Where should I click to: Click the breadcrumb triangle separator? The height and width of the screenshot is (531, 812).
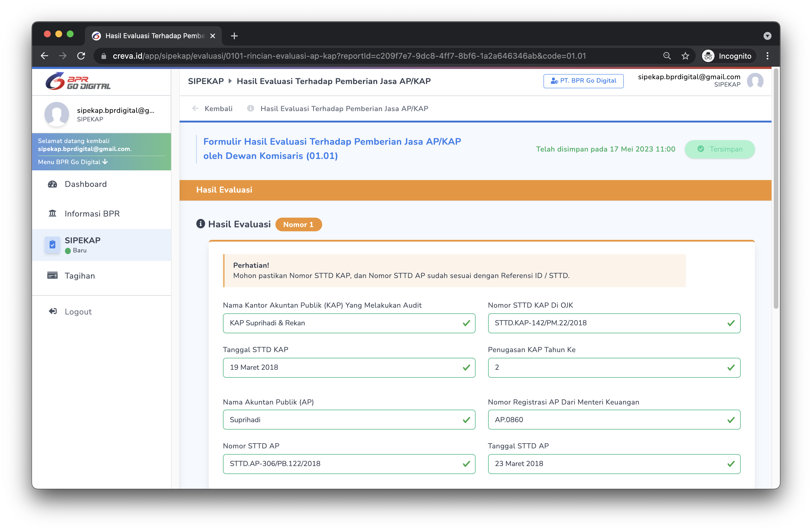click(230, 81)
